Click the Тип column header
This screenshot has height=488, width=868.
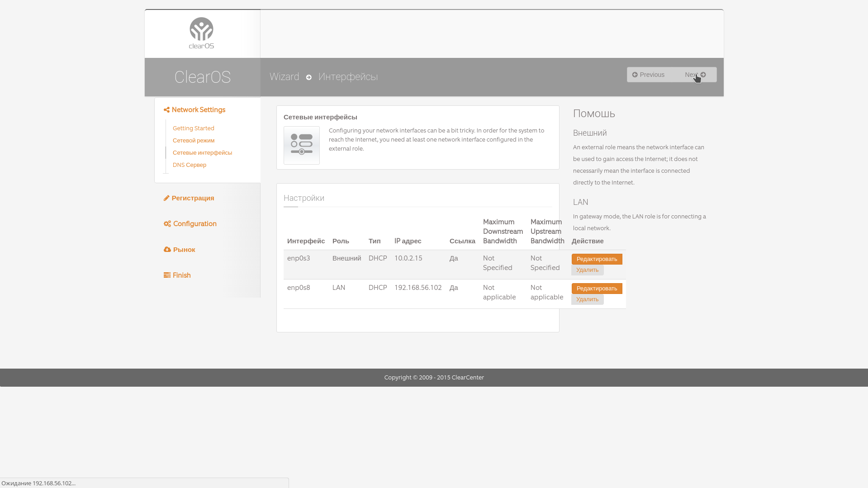[x=375, y=241]
